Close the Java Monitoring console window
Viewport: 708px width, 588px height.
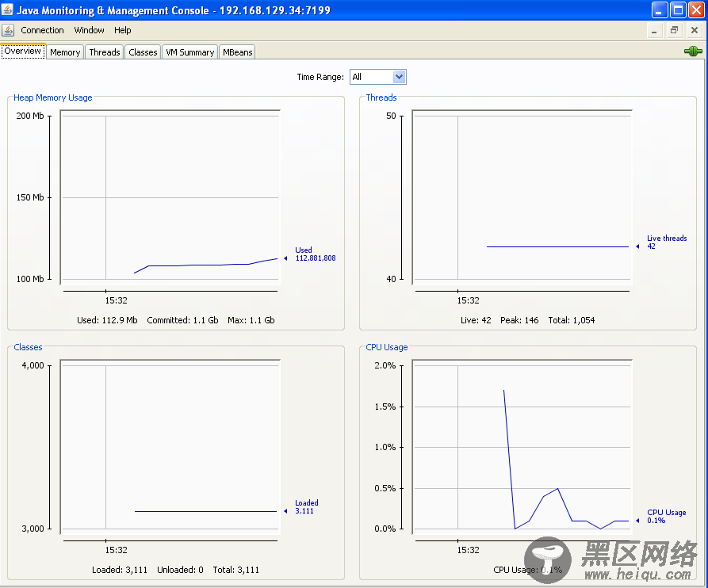[x=696, y=10]
